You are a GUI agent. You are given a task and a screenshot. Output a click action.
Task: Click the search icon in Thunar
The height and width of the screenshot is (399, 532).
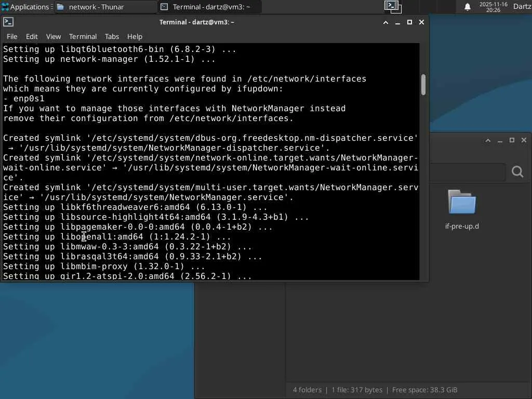pos(517,171)
